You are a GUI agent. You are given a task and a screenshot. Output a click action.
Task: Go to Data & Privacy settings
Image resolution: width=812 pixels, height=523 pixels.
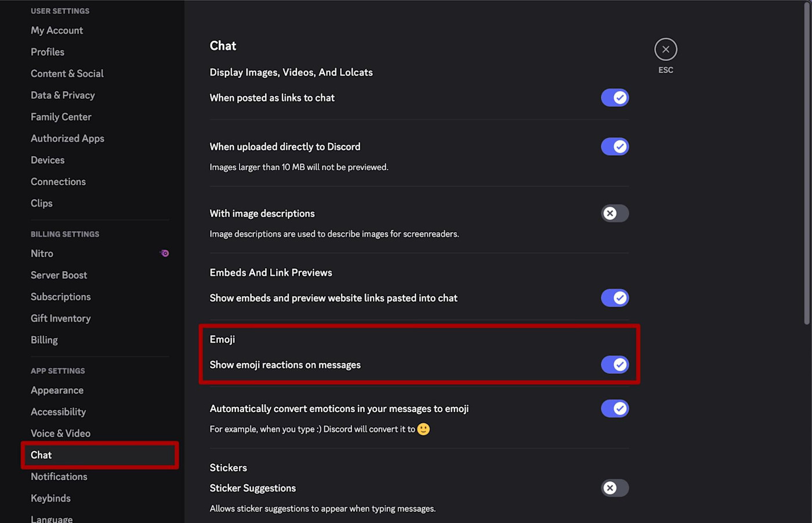63,95
